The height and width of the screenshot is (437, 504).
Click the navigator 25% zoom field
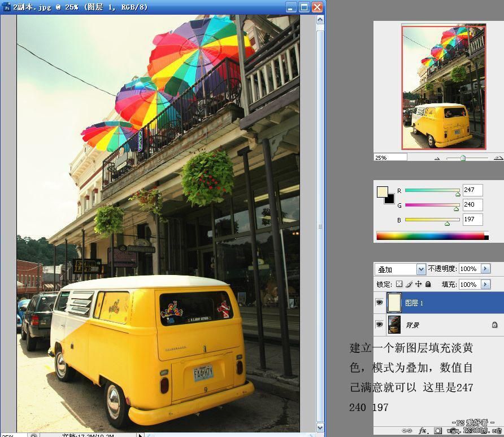(390, 158)
